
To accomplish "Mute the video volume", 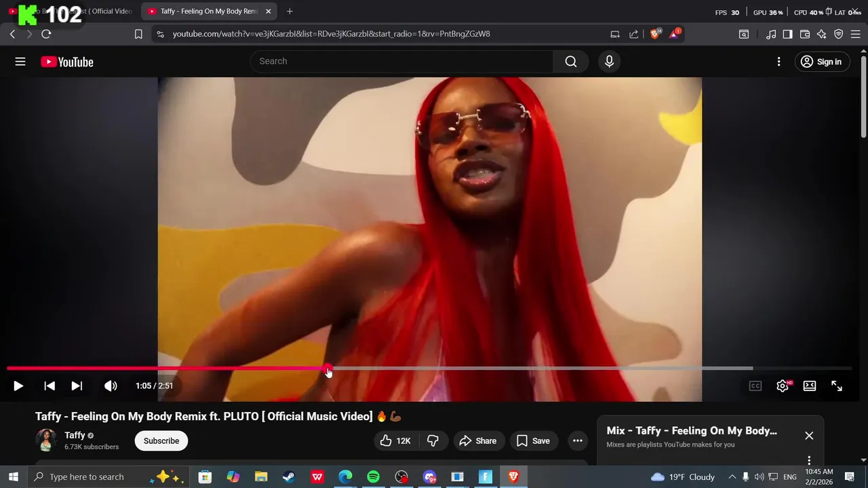I will (x=111, y=386).
